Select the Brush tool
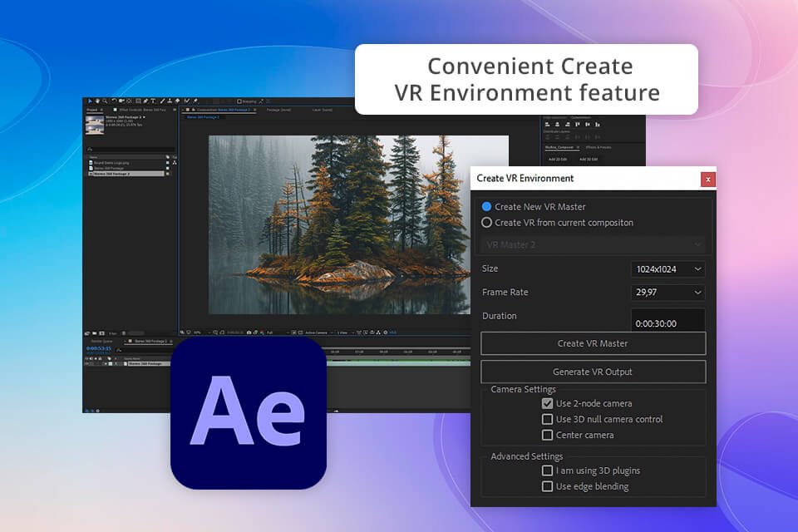Viewport: 798px width, 532px height. coord(162,101)
